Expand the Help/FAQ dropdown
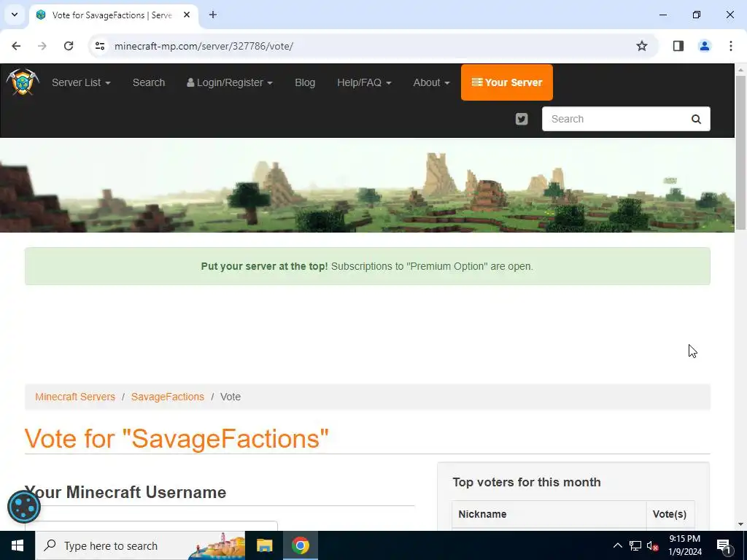 click(364, 82)
